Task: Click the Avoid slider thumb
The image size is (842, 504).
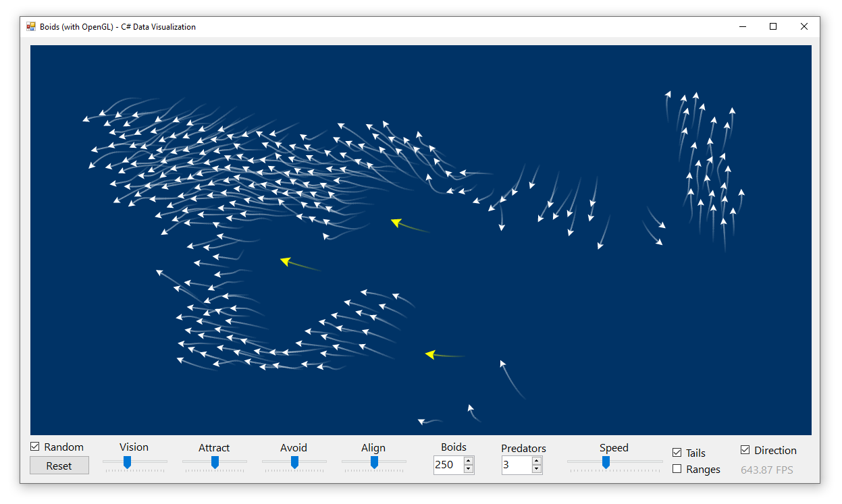Action: [x=294, y=462]
